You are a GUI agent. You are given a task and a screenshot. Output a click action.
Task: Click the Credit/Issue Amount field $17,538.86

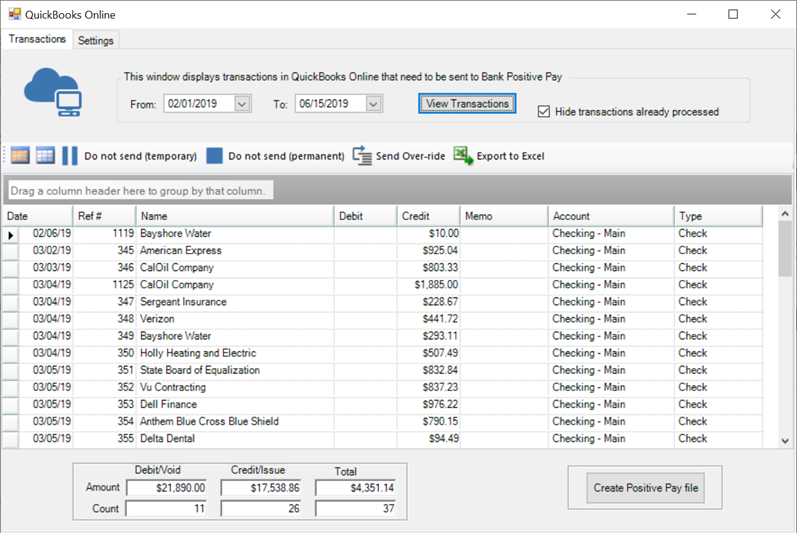click(x=261, y=488)
